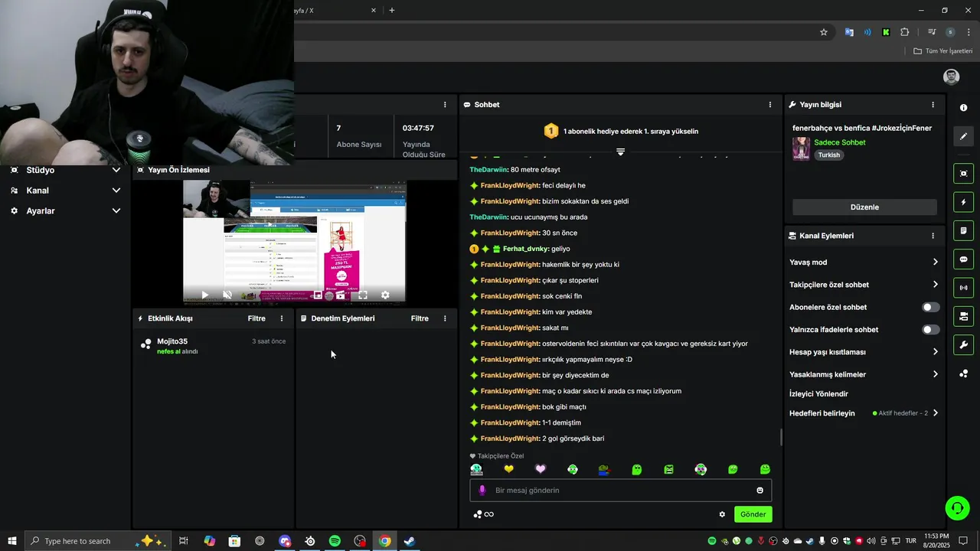
Task: Toggle Abonelere özel sohbet switch
Action: click(x=930, y=307)
